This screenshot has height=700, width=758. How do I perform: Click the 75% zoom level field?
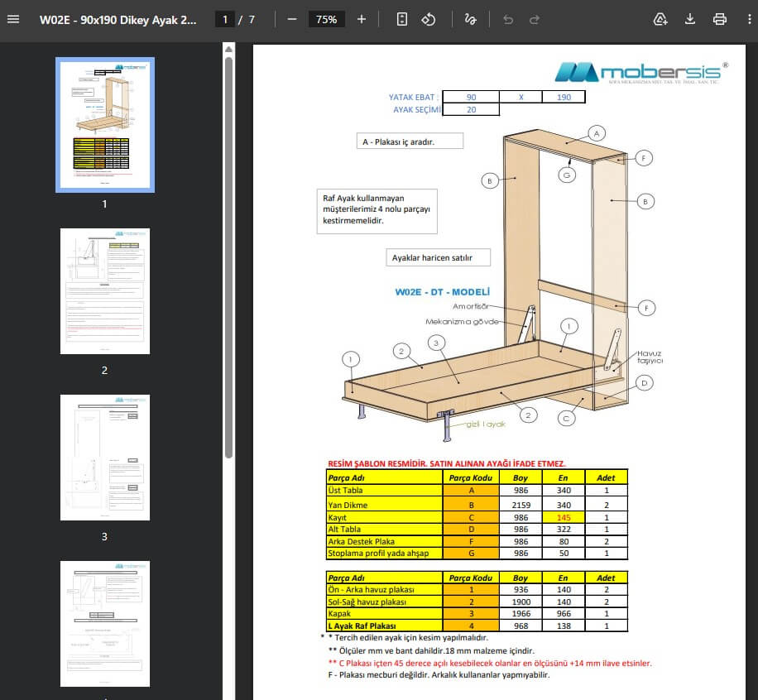[x=326, y=19]
